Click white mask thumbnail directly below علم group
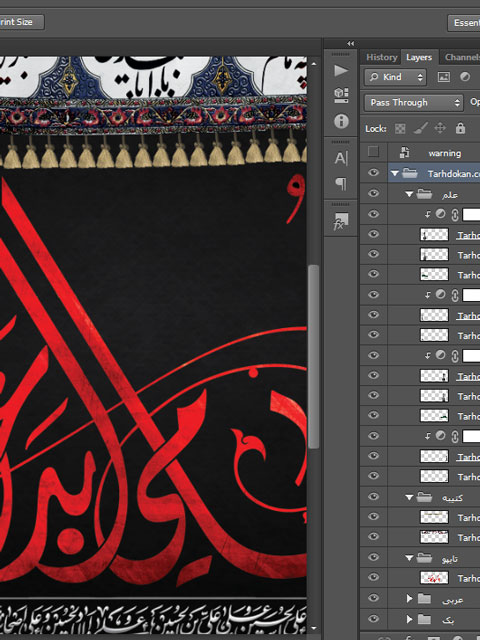Screen dimensions: 480x640 tap(471, 214)
